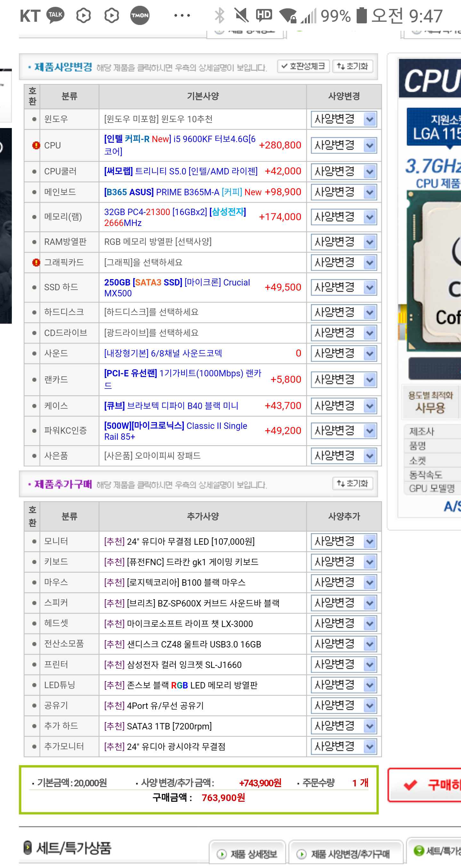Image resolution: width=461 pixels, height=868 pixels.
Task: Select SATA3 1TB [7200rpm] item
Action: click(x=158, y=726)
